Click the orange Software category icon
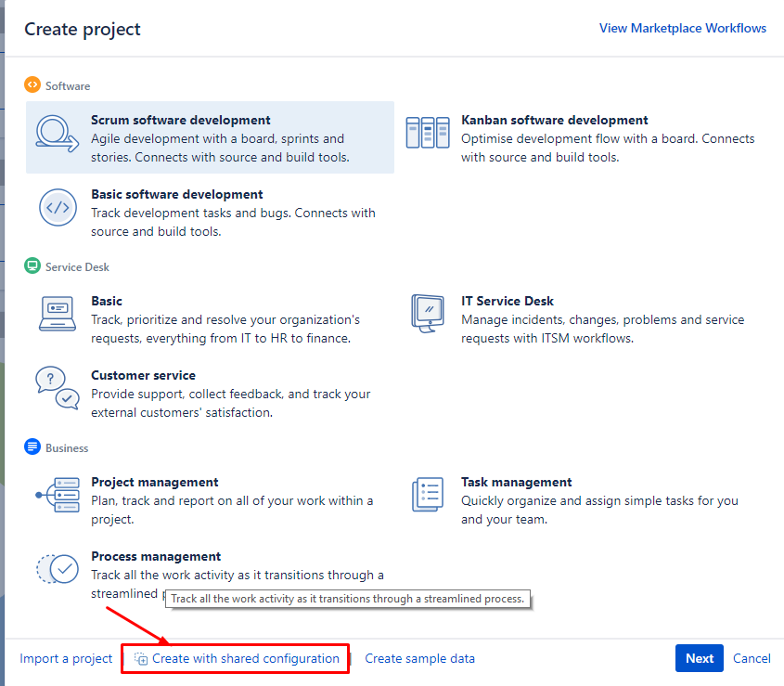Viewport: 784px width, 686px height. 31,85
